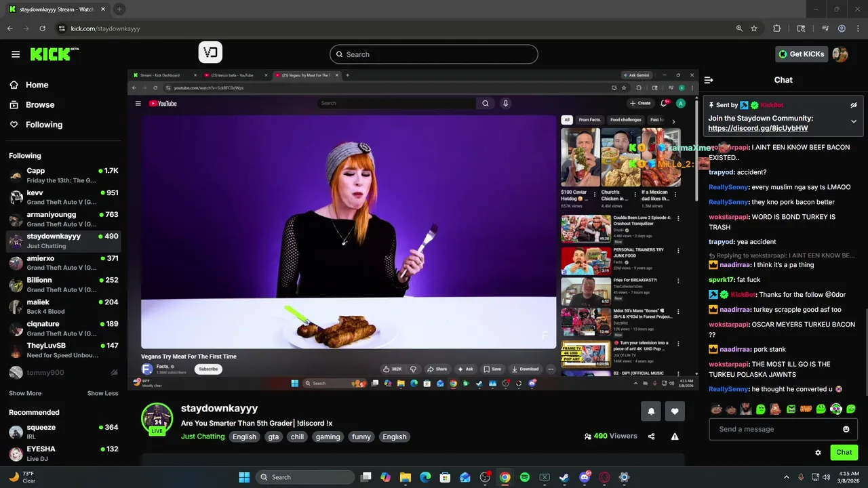Screen dimensions: 868x488
Task: Click the zoom magnifier in address bar
Action: pos(739,28)
